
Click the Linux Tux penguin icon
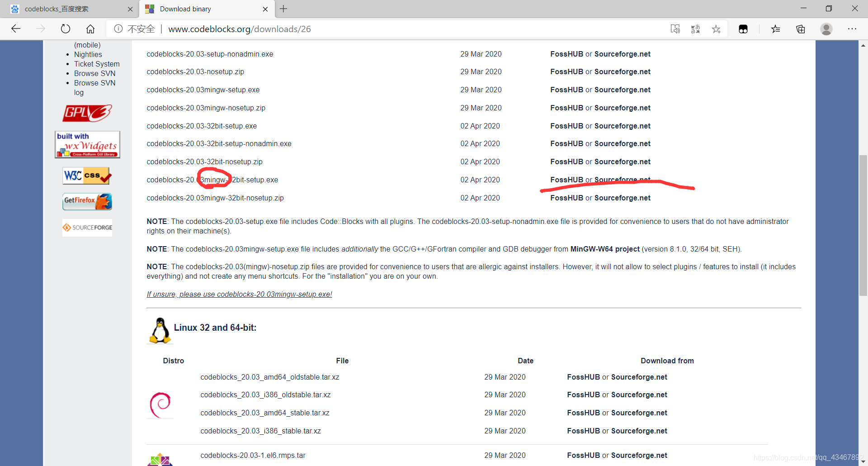point(160,330)
